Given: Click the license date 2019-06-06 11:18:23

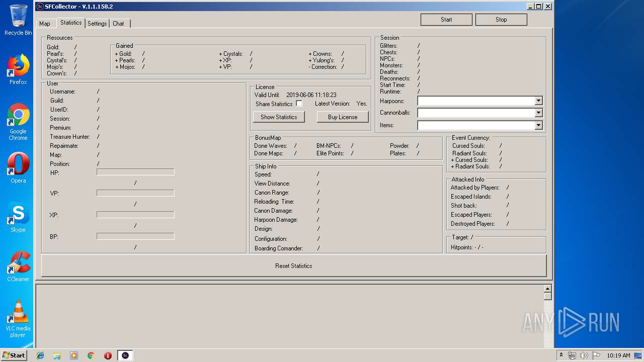Looking at the screenshot, I should [311, 95].
